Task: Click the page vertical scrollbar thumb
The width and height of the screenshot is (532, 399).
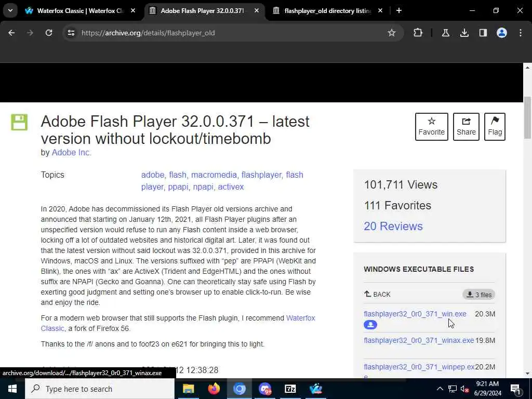Action: point(528,117)
